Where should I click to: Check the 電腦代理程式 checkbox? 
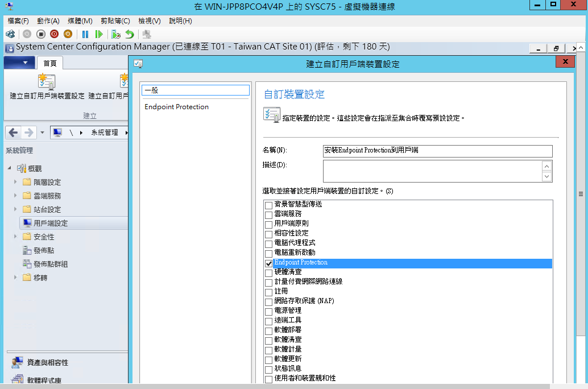pos(268,244)
